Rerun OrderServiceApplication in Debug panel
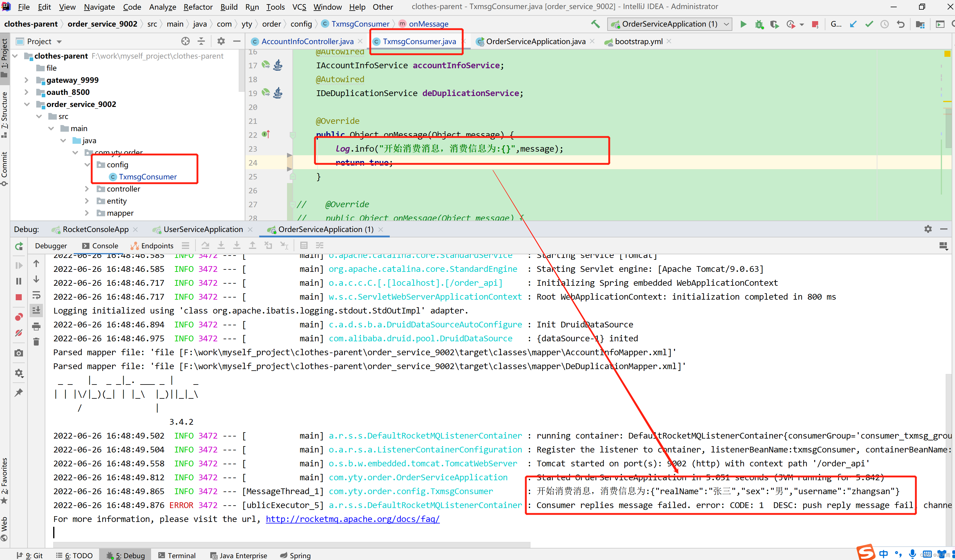The width and height of the screenshot is (955, 560). tap(18, 247)
